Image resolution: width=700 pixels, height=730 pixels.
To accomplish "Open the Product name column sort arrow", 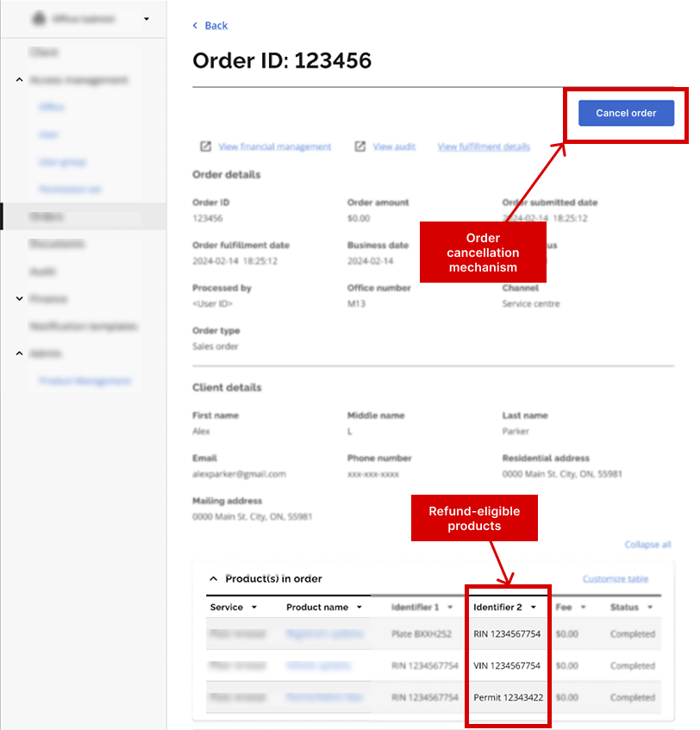I will (359, 607).
